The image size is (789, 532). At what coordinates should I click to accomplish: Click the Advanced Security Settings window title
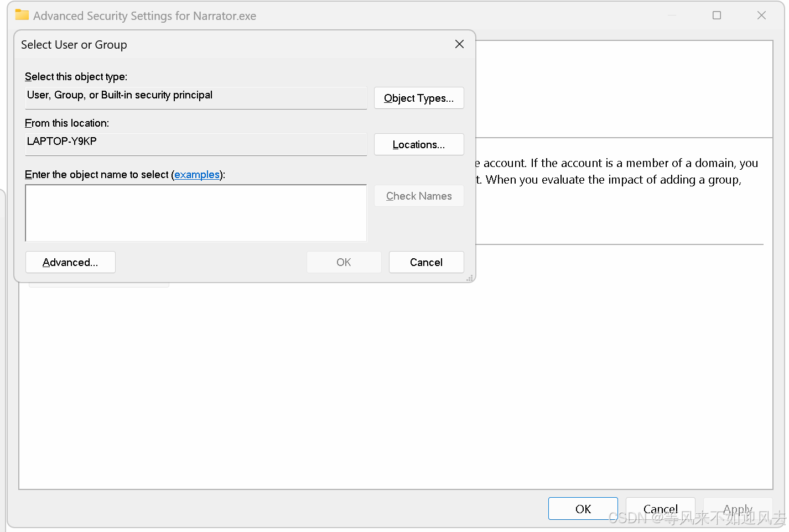click(x=144, y=16)
